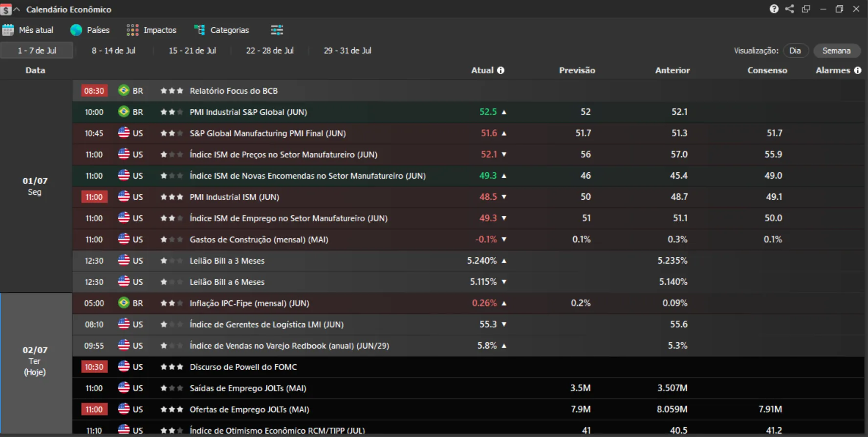The height and width of the screenshot is (437, 868).
Task: Click the US flag in Saídas de Emprego JOLTs row
Action: [x=124, y=388]
